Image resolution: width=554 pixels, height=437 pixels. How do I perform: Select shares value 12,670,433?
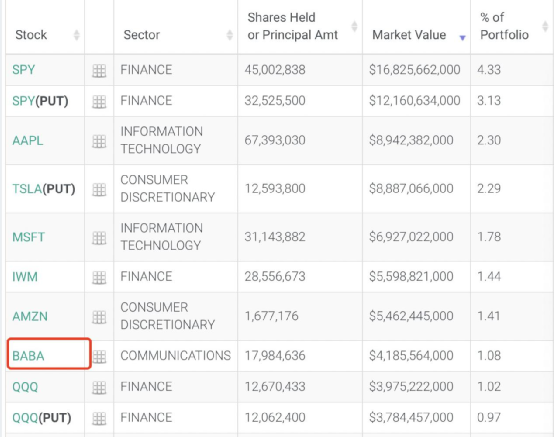275,386
